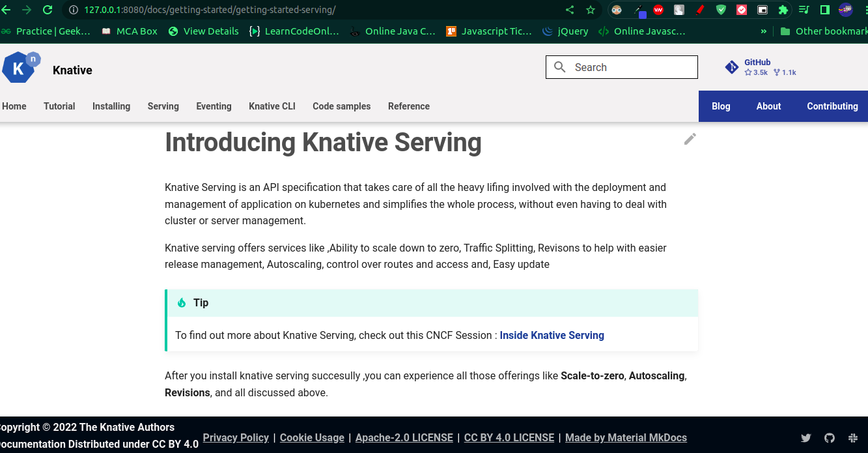Open the Online Javasc... bookmark

[642, 31]
